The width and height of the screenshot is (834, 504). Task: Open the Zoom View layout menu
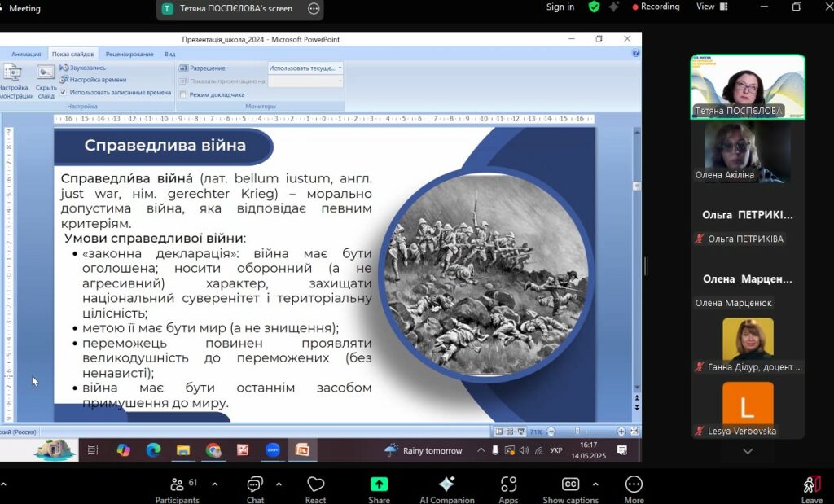coord(712,7)
